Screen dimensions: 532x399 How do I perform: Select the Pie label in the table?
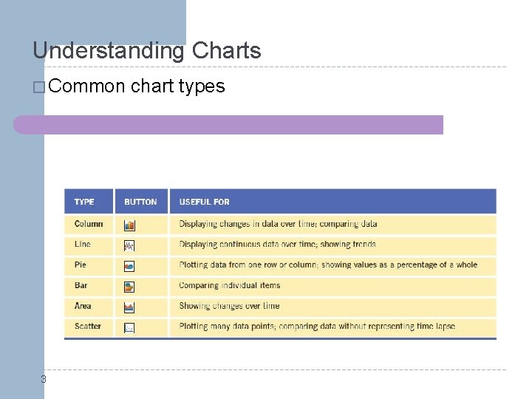[81, 265]
